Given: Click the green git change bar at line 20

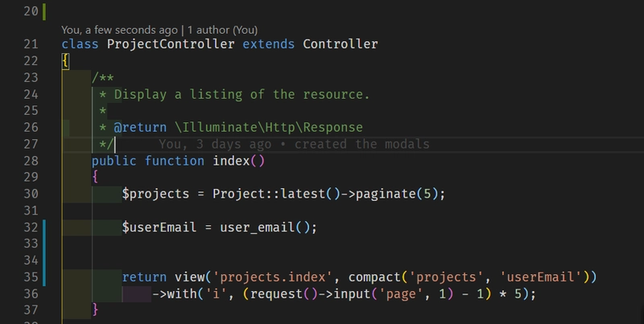Looking at the screenshot, I should (45, 11).
